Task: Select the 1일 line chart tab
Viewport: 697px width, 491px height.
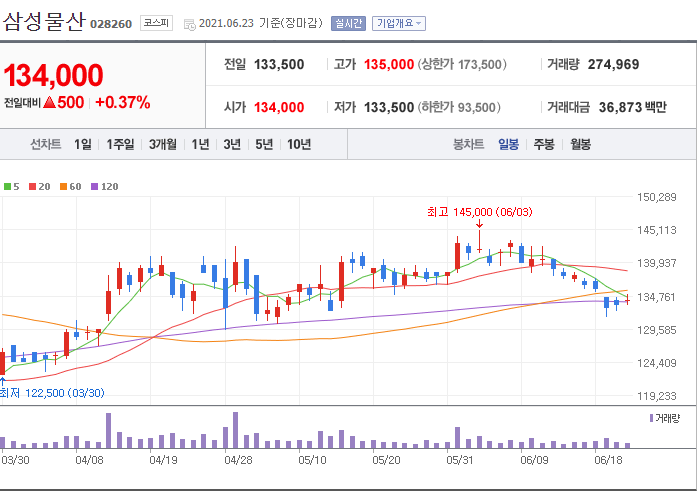Action: (83, 144)
